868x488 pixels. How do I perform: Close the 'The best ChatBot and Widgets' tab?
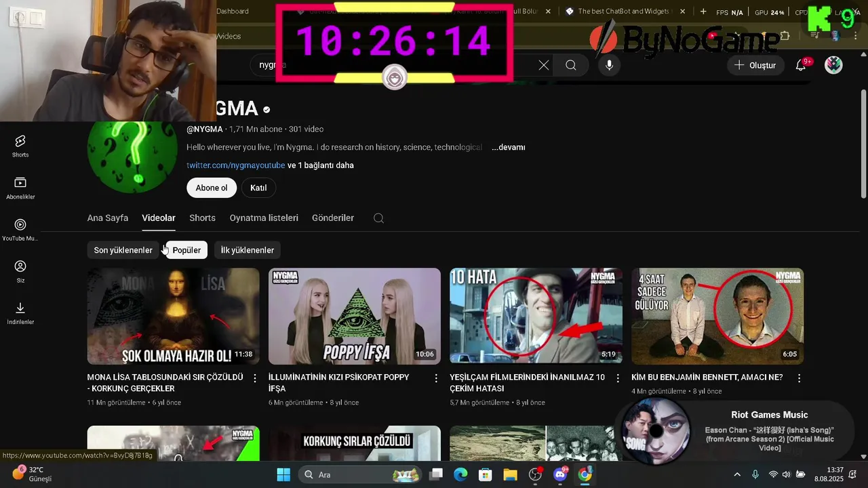(x=682, y=12)
